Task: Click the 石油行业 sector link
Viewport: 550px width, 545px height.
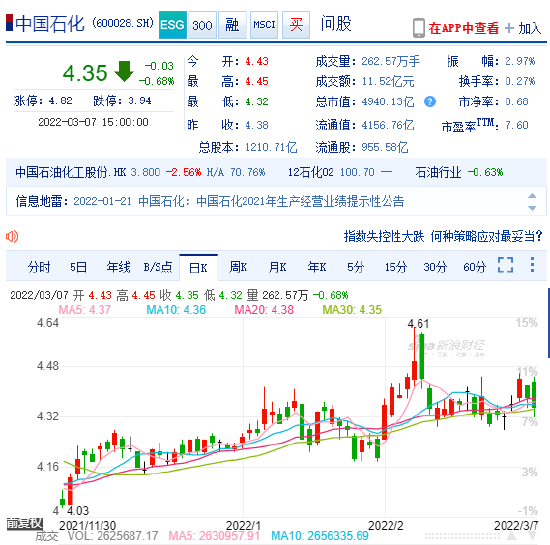Action: (438, 172)
